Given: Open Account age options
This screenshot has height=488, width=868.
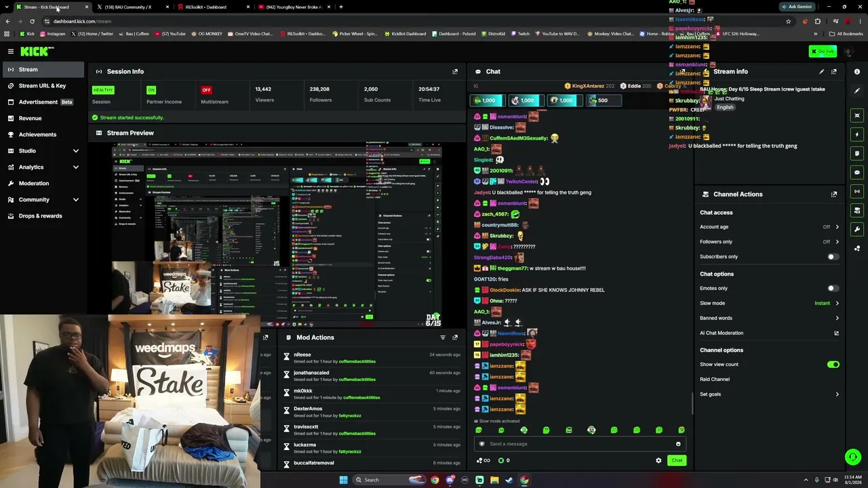Looking at the screenshot, I should pos(769,227).
